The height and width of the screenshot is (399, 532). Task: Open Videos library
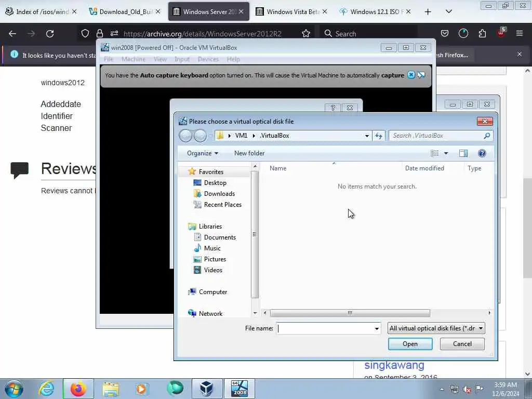[213, 270]
